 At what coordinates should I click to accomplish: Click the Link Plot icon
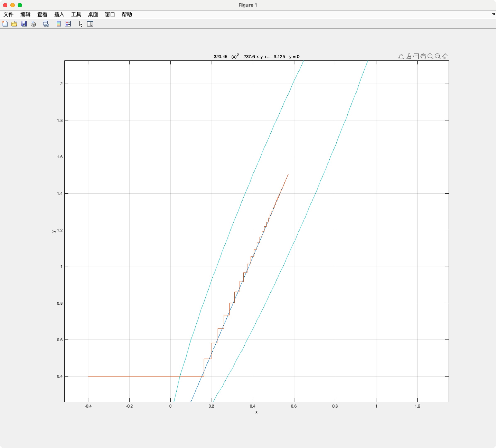point(46,24)
